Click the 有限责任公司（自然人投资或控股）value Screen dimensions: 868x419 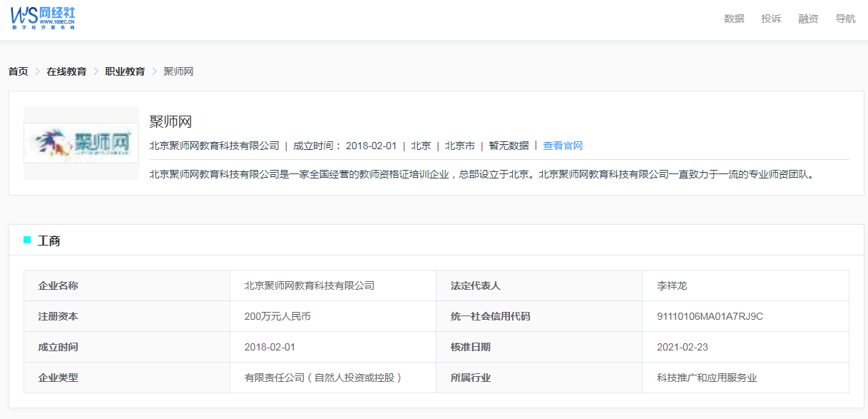point(324,378)
